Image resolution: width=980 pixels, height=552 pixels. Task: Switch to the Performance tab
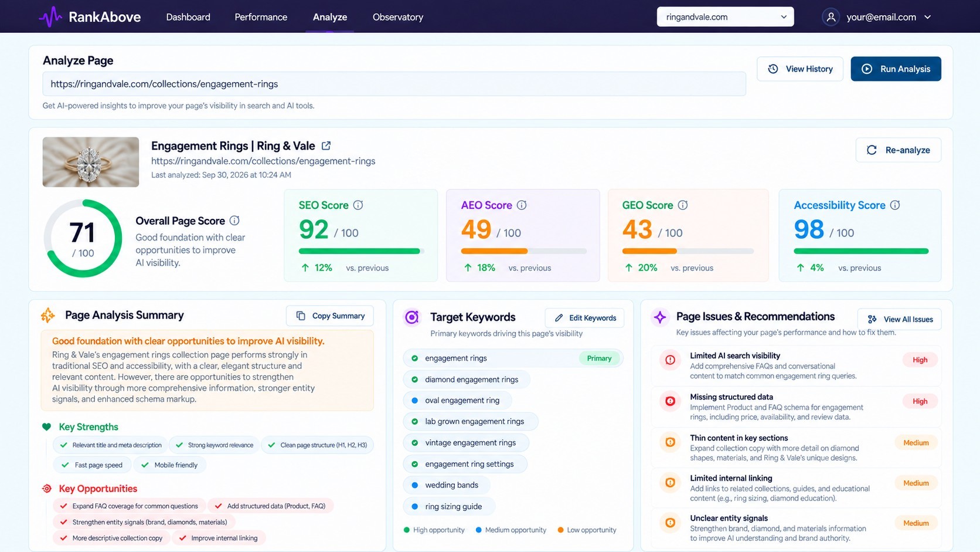[x=261, y=17]
